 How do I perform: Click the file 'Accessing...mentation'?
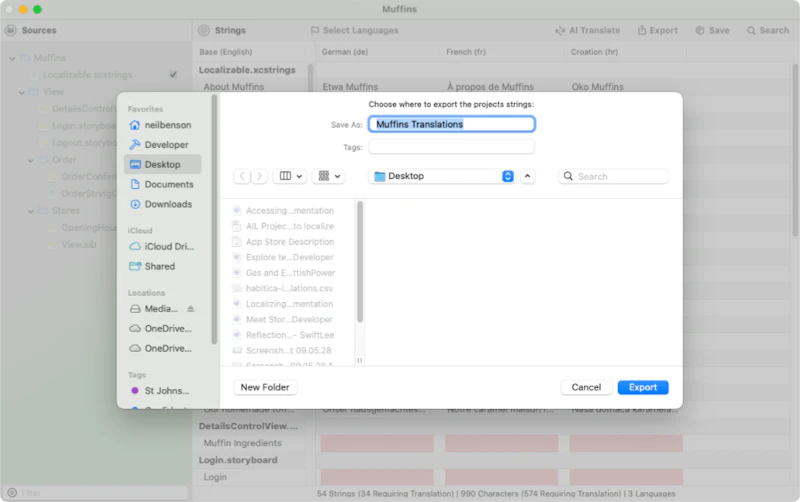(290, 211)
